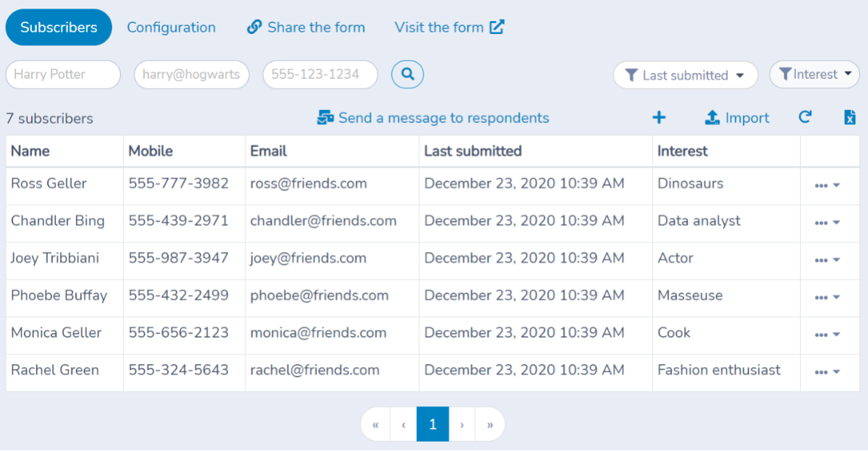Click mobile number 555-656-2123
The height and width of the screenshot is (451, 868).
[178, 332]
